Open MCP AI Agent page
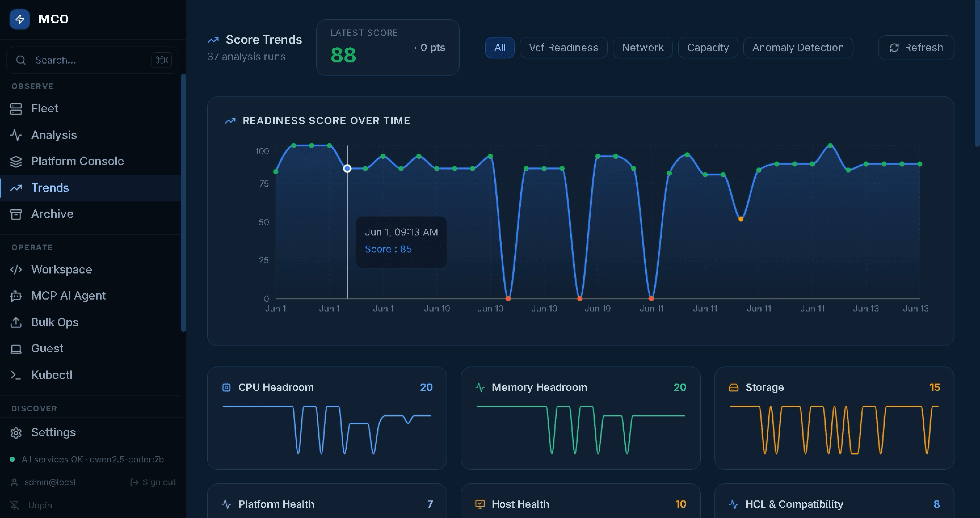Image resolution: width=980 pixels, height=518 pixels. pyautogui.click(x=91, y=296)
